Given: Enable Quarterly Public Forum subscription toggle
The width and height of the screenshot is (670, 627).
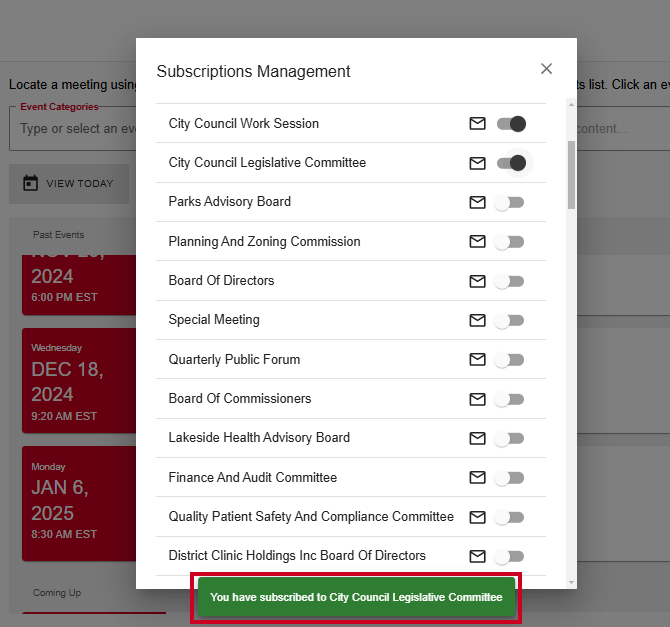Looking at the screenshot, I should (509, 360).
